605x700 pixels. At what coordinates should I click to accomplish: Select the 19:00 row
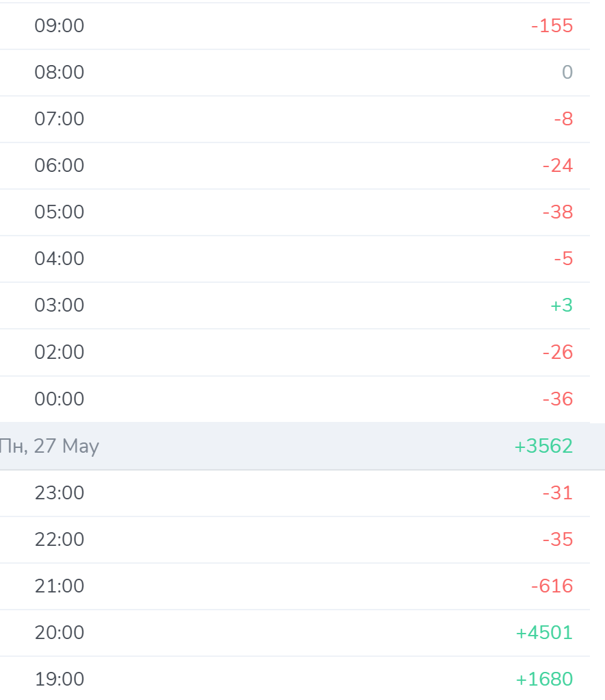(295, 679)
